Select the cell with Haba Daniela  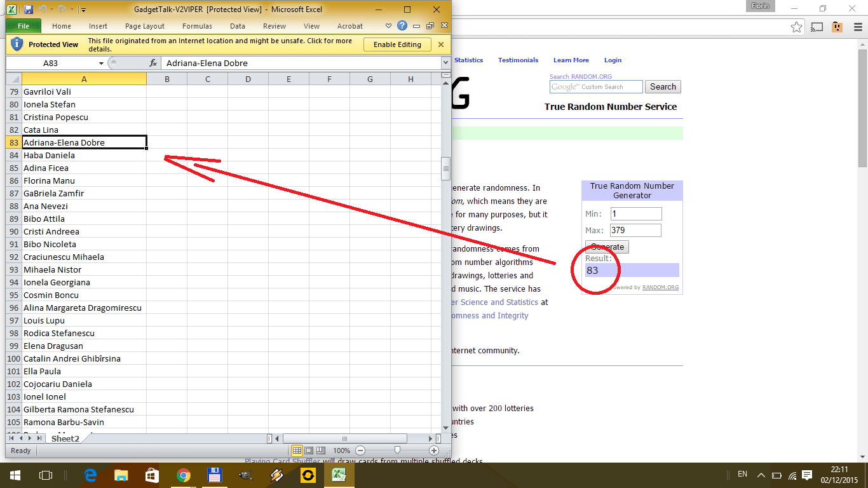[x=84, y=155]
